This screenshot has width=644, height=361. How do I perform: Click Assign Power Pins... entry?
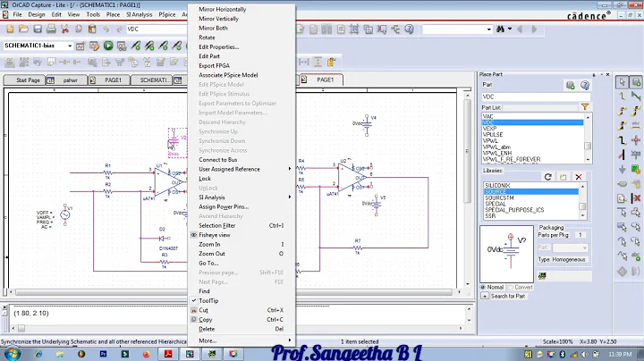[x=224, y=206]
